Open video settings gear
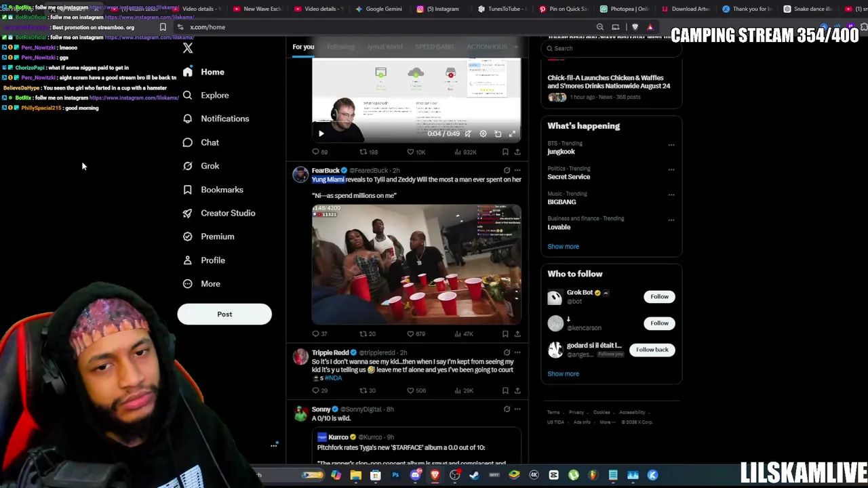The height and width of the screenshot is (488, 868). coord(483,134)
